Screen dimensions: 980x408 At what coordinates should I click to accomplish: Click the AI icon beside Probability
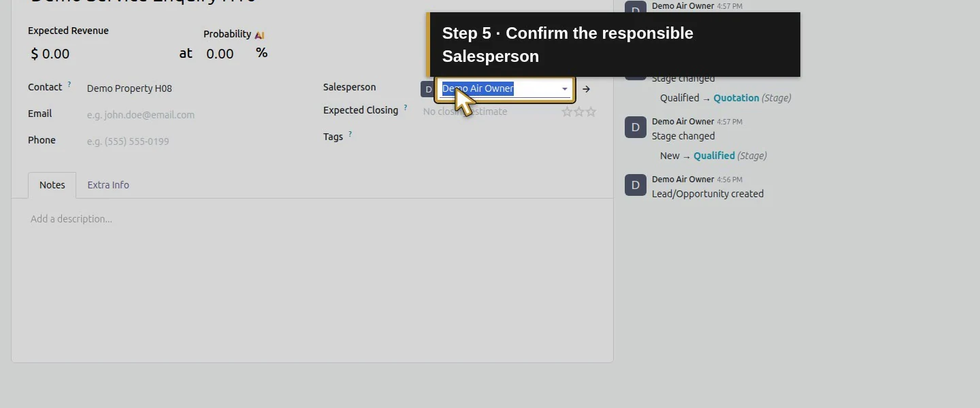(x=259, y=35)
